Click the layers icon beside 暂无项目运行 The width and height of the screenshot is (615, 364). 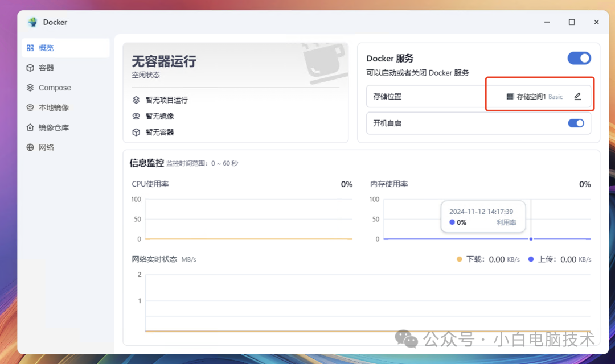(x=136, y=100)
